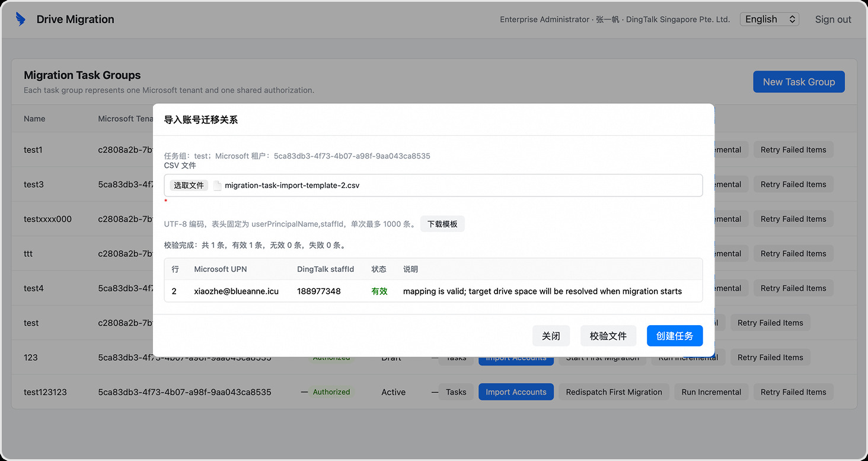Viewport: 868px width, 461px height.
Task: Create a New Task Group
Action: 799,82
